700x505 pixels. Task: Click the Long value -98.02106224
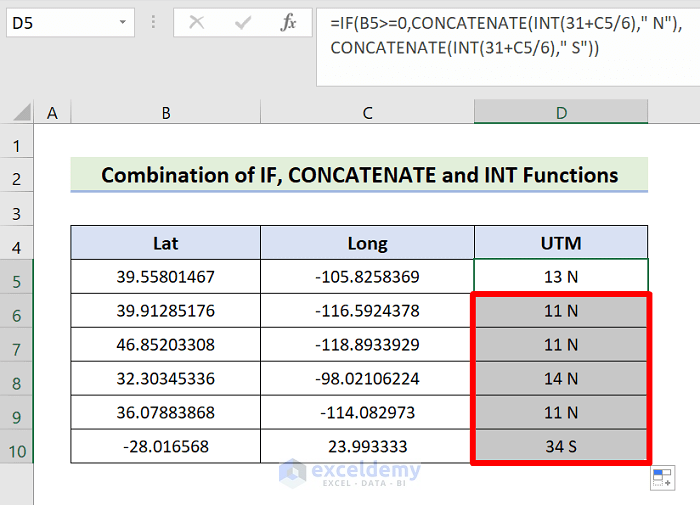[x=367, y=379]
